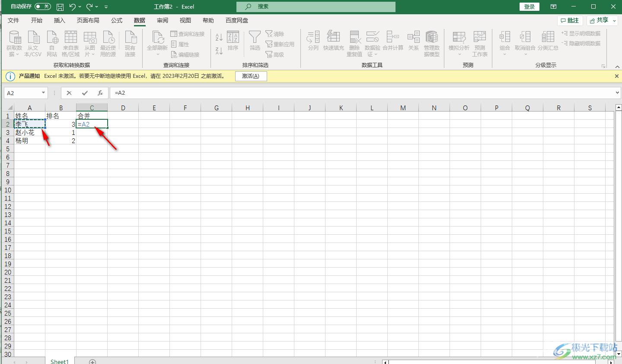The width and height of the screenshot is (622, 364).
Task: Switch to the Home (开始) tab
Action: click(37, 20)
